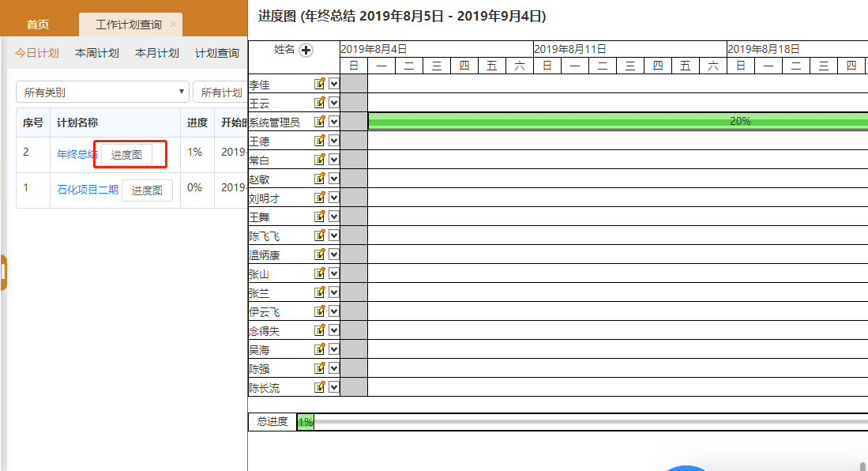Go to the 本月计划 tab
The height and width of the screenshot is (471, 868).
tap(157, 54)
